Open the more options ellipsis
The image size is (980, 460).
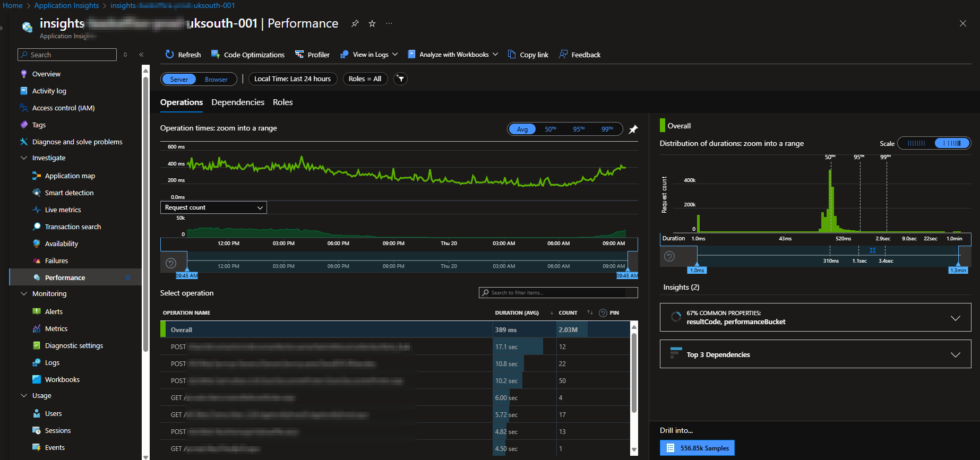[x=389, y=23]
